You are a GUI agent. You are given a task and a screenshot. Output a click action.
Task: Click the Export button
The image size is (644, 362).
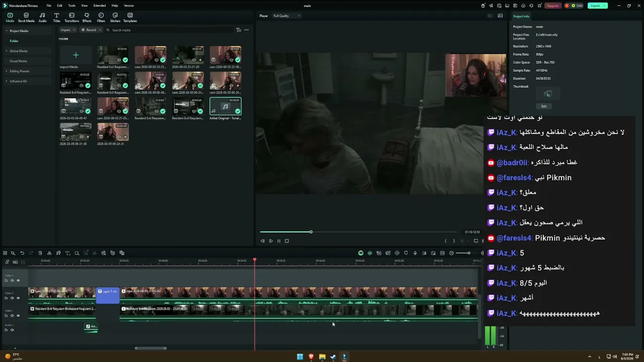(597, 6)
